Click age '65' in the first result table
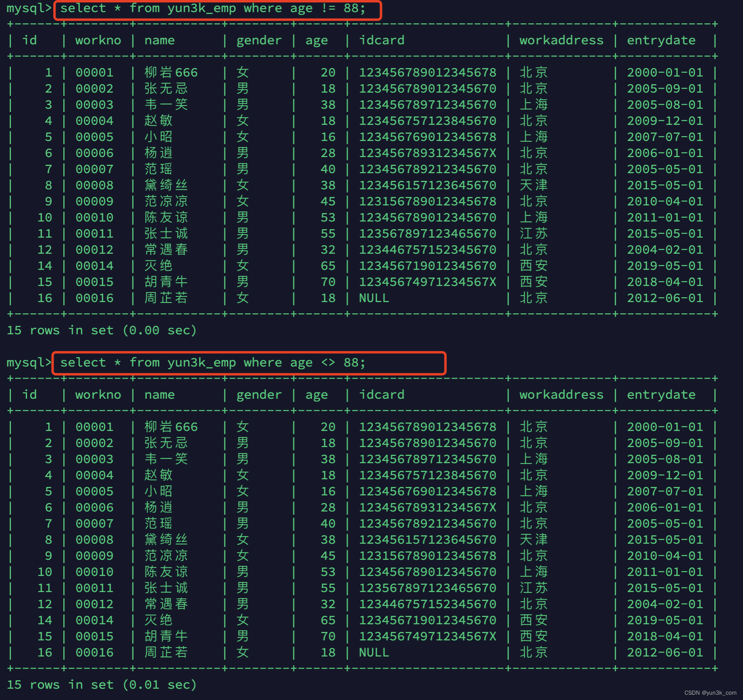The height and width of the screenshot is (700, 743). [328, 266]
